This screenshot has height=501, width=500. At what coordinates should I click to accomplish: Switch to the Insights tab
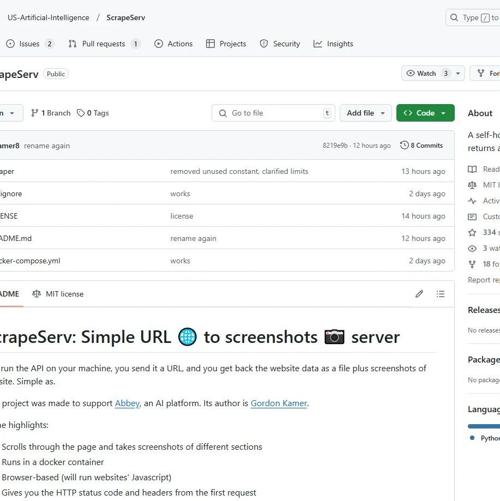coord(333,44)
